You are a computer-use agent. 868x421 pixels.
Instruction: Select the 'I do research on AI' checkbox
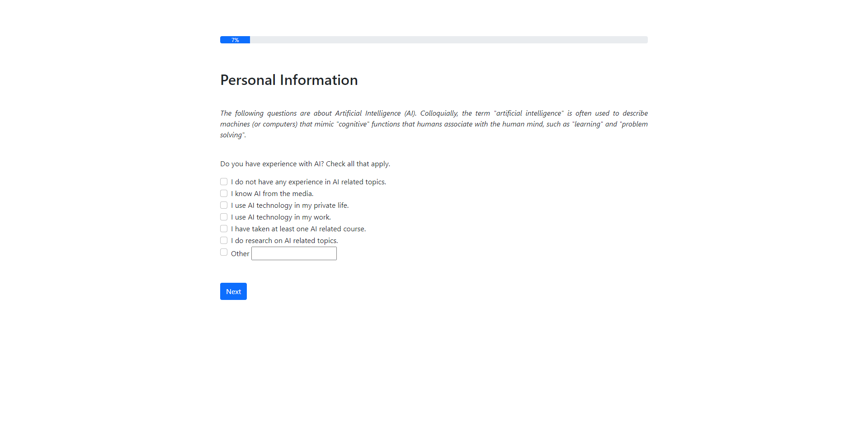click(224, 240)
